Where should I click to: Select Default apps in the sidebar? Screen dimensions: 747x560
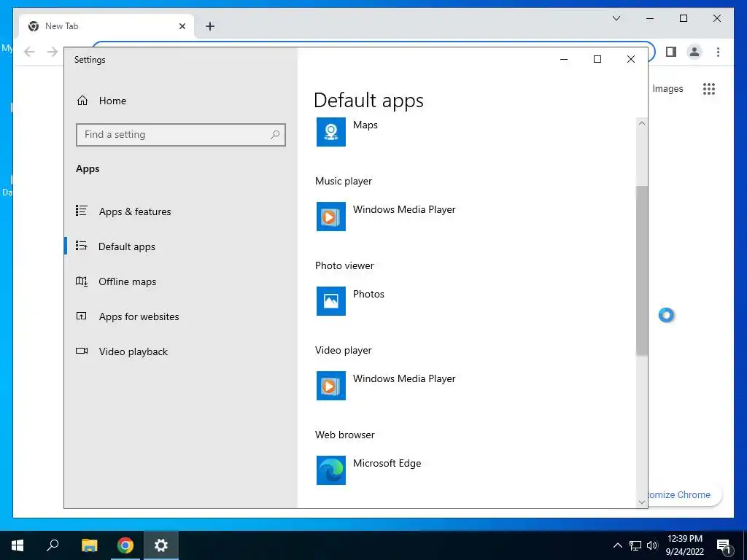coord(127,246)
